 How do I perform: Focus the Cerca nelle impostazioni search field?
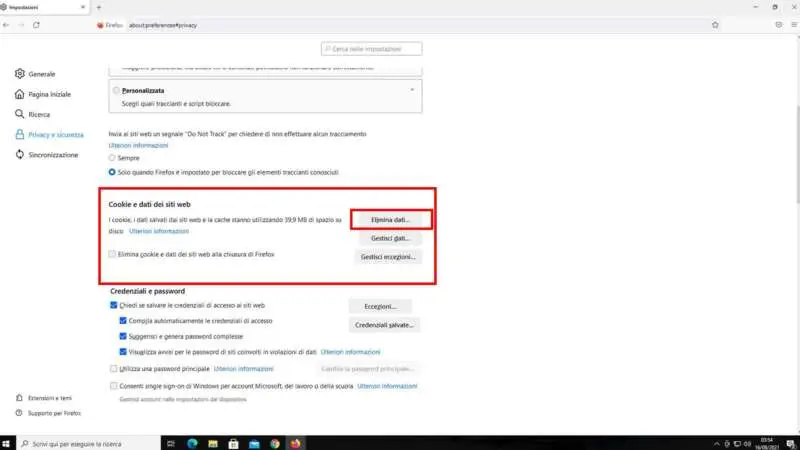tap(371, 49)
